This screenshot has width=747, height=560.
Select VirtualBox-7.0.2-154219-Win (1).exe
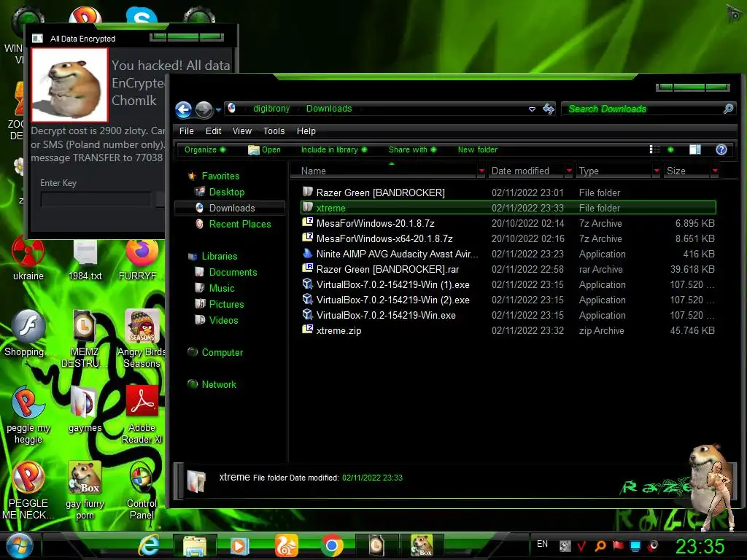pos(508,284)
